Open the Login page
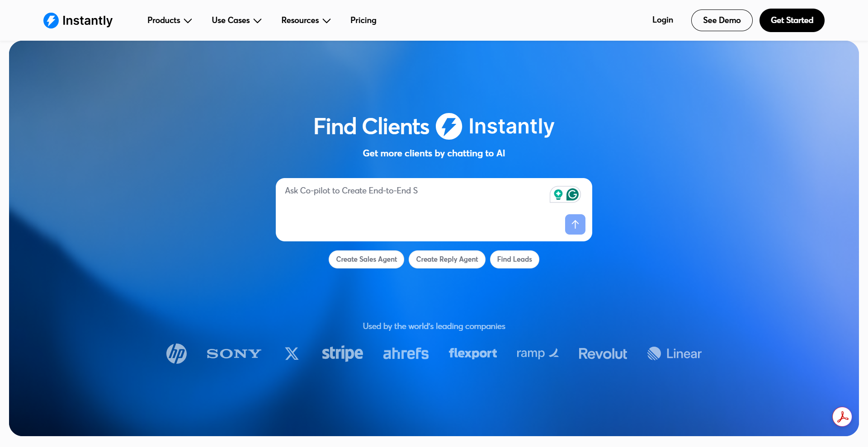Image resolution: width=868 pixels, height=447 pixels. (662, 20)
